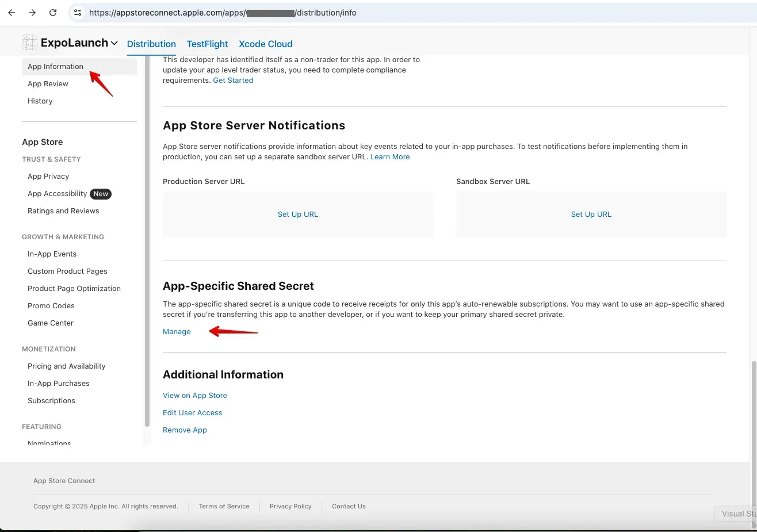
Task: Open Custom Product Pages in the sidebar
Action: (67, 271)
